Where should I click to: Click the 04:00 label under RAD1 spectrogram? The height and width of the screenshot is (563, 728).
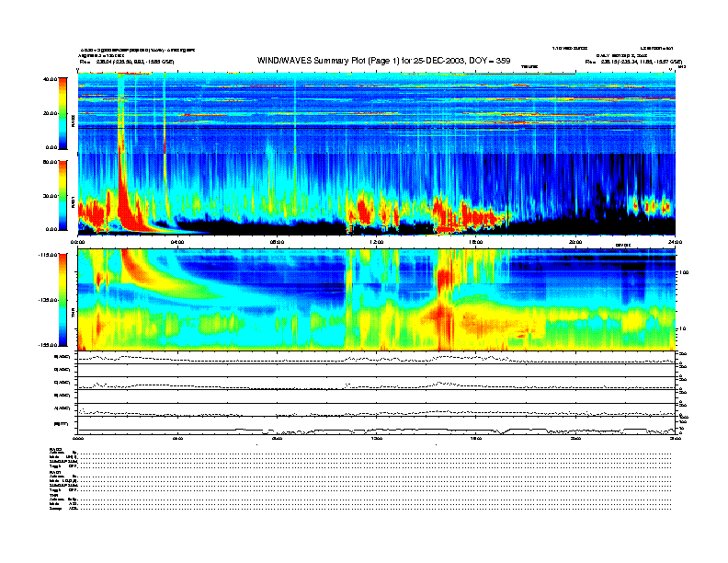coord(177,242)
